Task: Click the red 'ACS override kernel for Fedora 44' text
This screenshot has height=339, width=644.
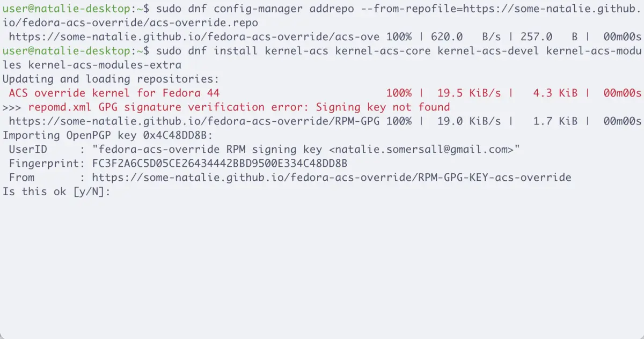Action: 114,93
